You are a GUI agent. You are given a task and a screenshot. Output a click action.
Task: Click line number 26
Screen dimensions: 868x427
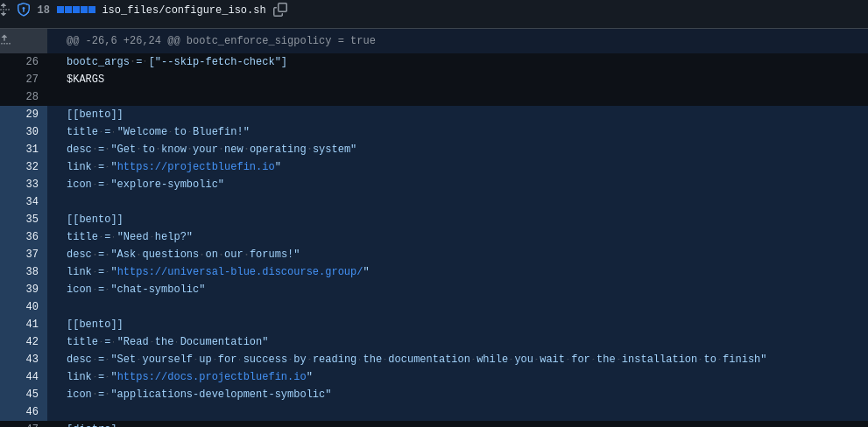32,62
